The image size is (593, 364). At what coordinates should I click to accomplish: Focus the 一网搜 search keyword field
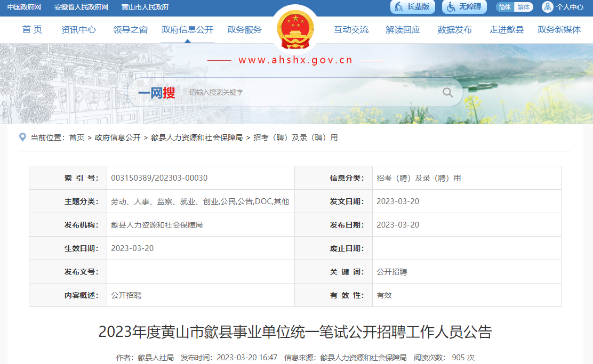tap(309, 93)
